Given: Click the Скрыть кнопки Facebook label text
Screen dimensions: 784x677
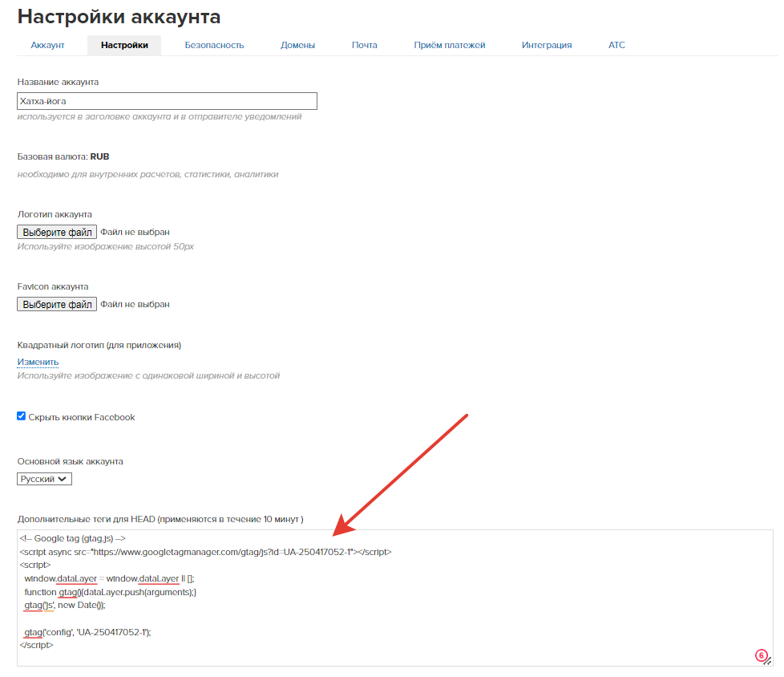Looking at the screenshot, I should [x=82, y=417].
